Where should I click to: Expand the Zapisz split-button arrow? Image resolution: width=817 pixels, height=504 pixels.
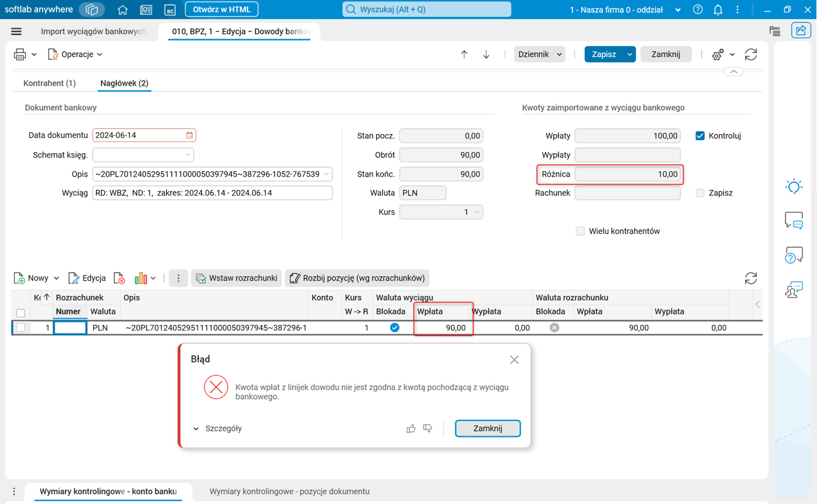(x=629, y=55)
